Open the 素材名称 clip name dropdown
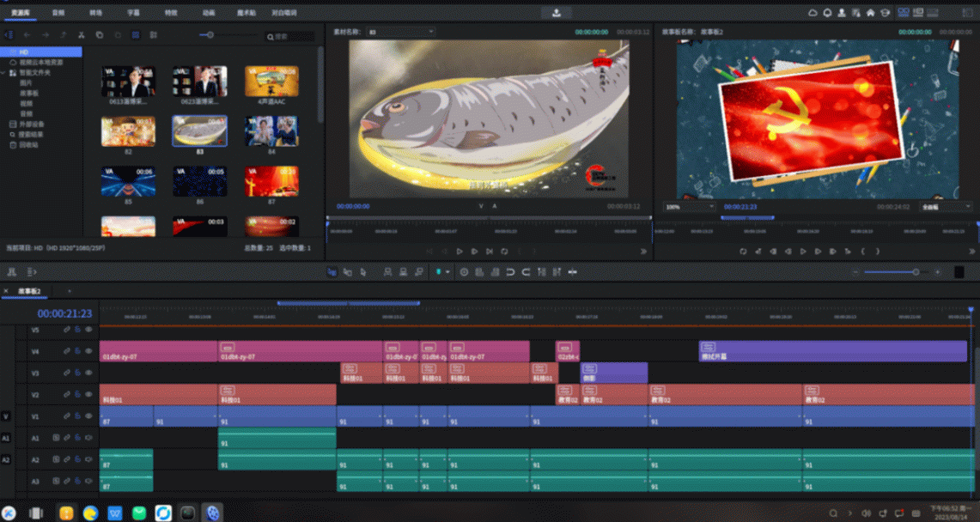980x522 pixels. click(400, 31)
